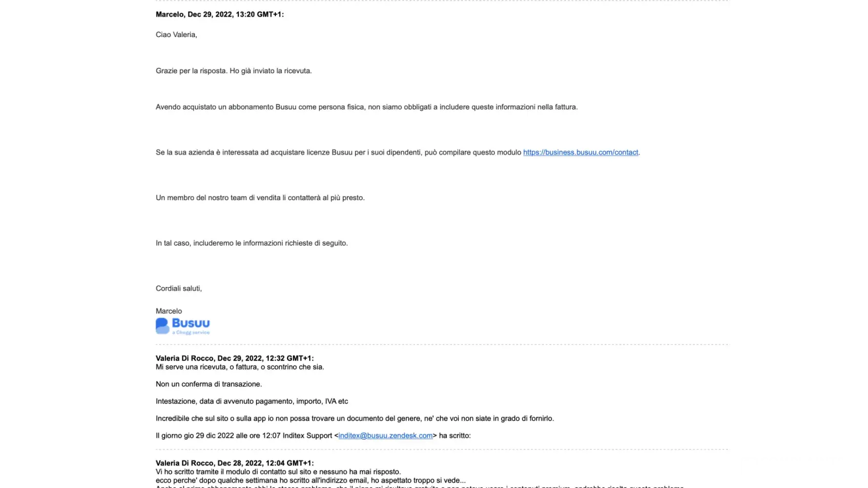Click the Busuu speech-bubble logo icon
The width and height of the screenshot is (868, 488).
[162, 326]
